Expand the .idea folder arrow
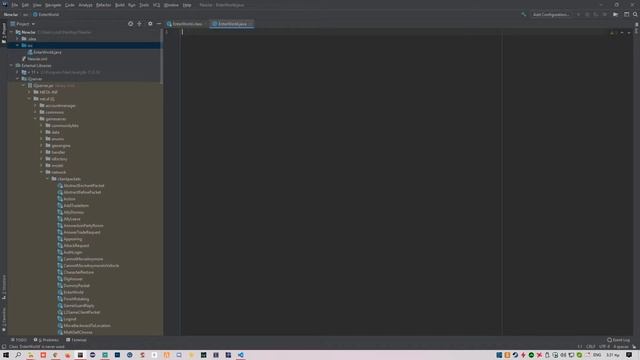The image size is (640, 360). click(17, 39)
